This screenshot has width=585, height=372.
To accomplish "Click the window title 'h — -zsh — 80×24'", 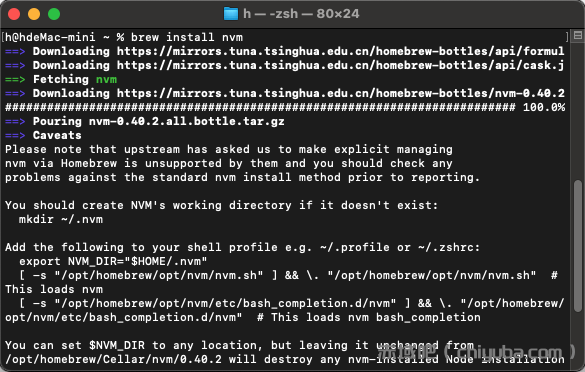I will pos(301,14).
